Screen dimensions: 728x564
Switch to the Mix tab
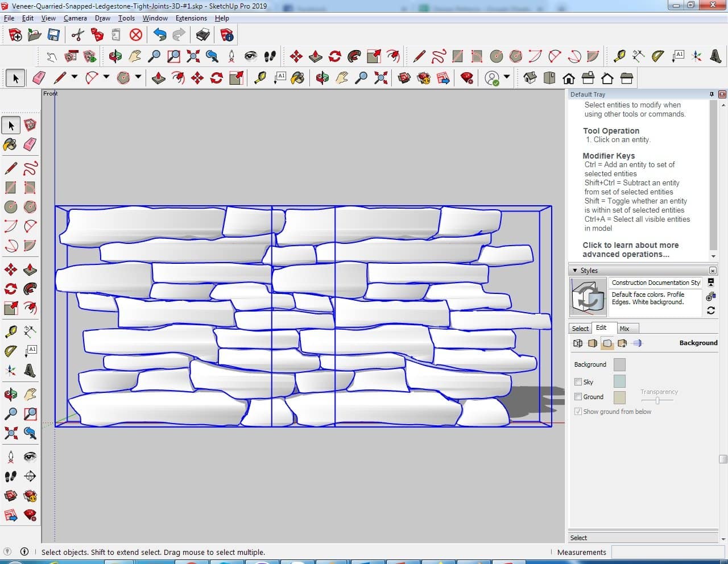coord(624,329)
